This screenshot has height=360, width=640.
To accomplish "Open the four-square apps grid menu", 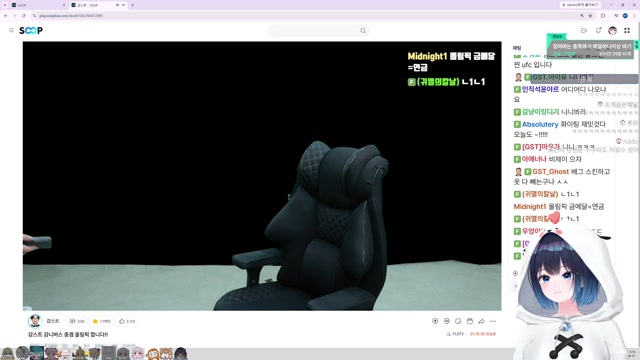I will pyautogui.click(x=627, y=31).
